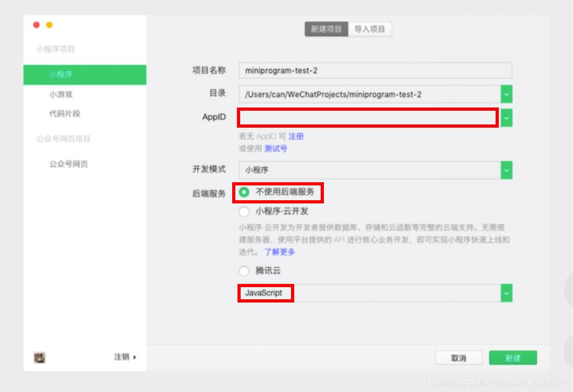Click 注销 to log out

click(123, 357)
